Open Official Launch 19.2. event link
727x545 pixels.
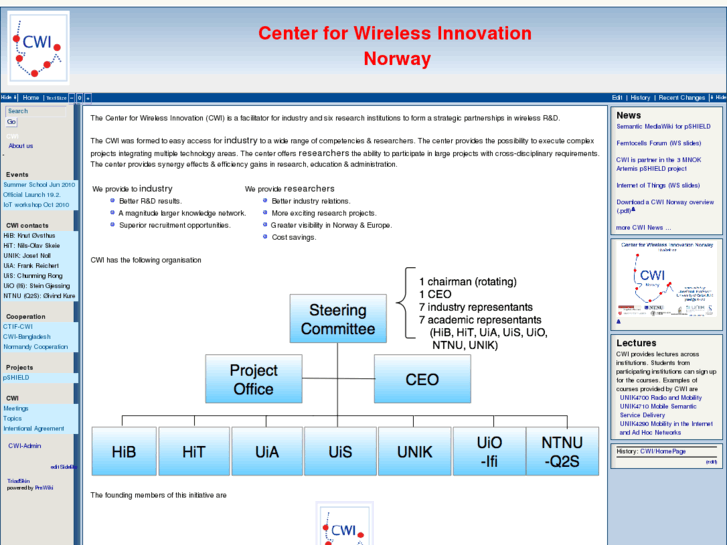(32, 195)
